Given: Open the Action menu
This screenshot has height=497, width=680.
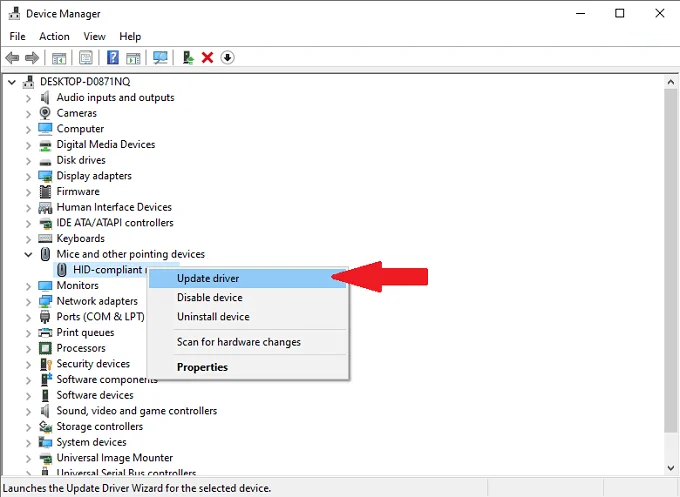Looking at the screenshot, I should point(54,36).
